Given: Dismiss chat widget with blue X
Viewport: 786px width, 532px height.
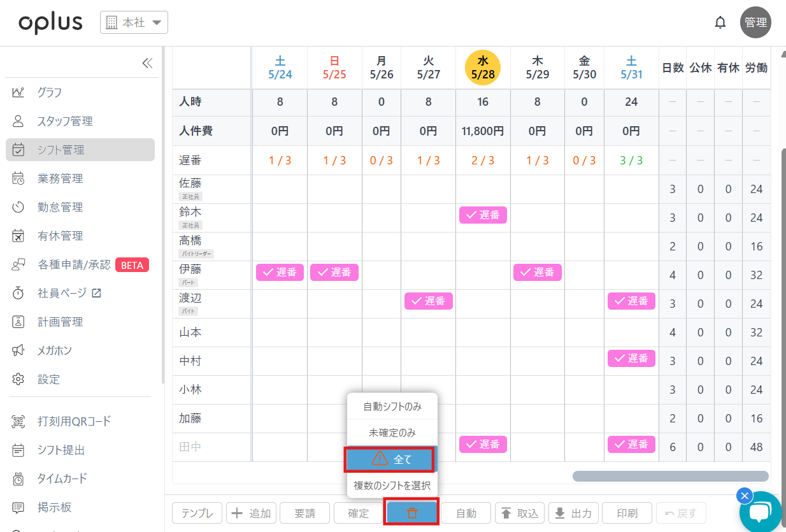Looking at the screenshot, I should pos(745,496).
